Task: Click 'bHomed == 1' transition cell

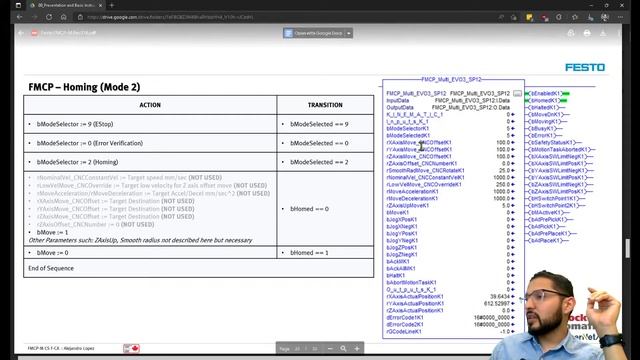Action: pyautogui.click(x=325, y=253)
